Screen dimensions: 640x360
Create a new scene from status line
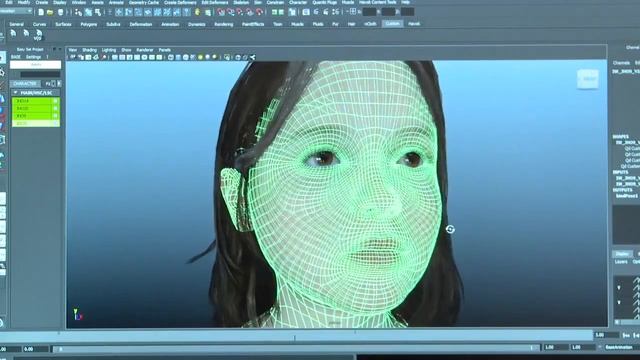41,13
